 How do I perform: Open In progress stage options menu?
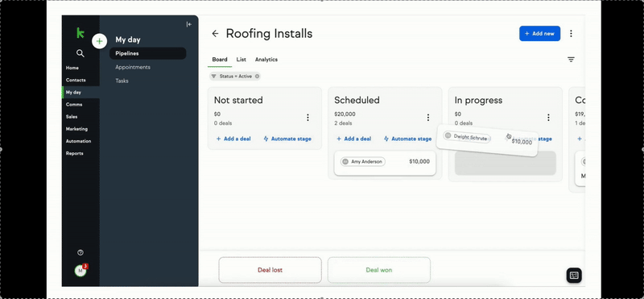(x=548, y=118)
